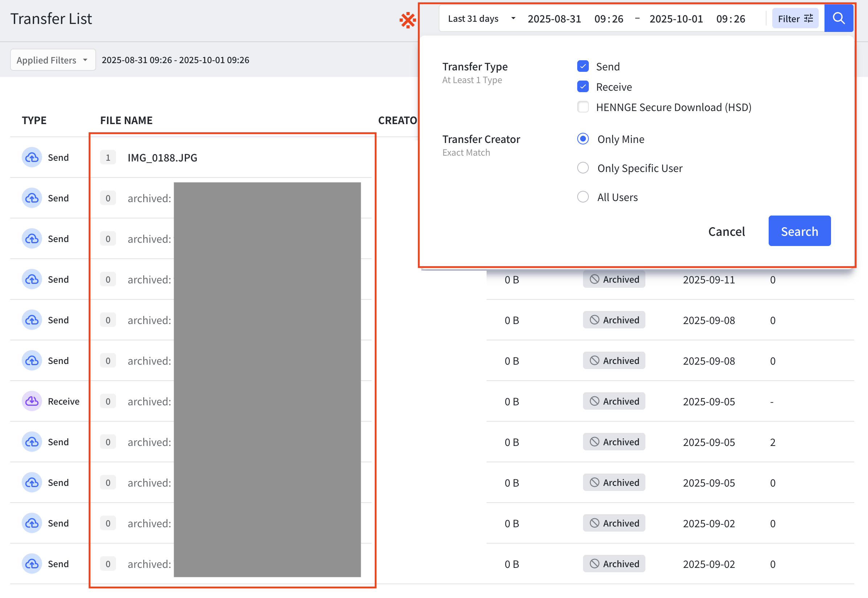Click the start date 2025-08-31 field
The image size is (868, 598).
[554, 19]
